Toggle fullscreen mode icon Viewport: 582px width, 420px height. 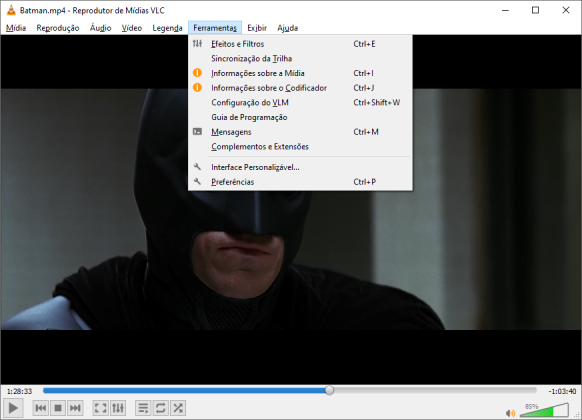[x=100, y=408]
